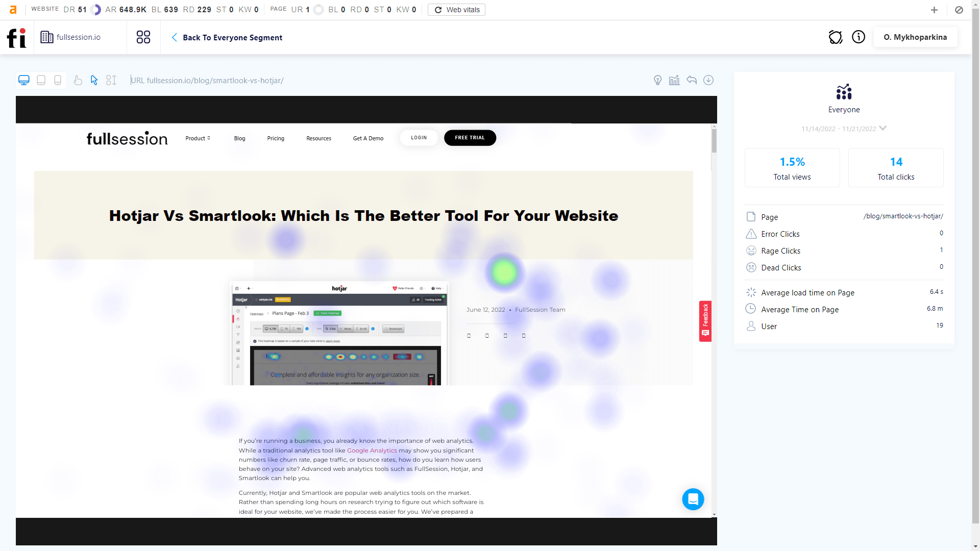Image resolution: width=980 pixels, height=551 pixels.
Task: Click the FREE TRIAL link
Action: [x=469, y=137]
